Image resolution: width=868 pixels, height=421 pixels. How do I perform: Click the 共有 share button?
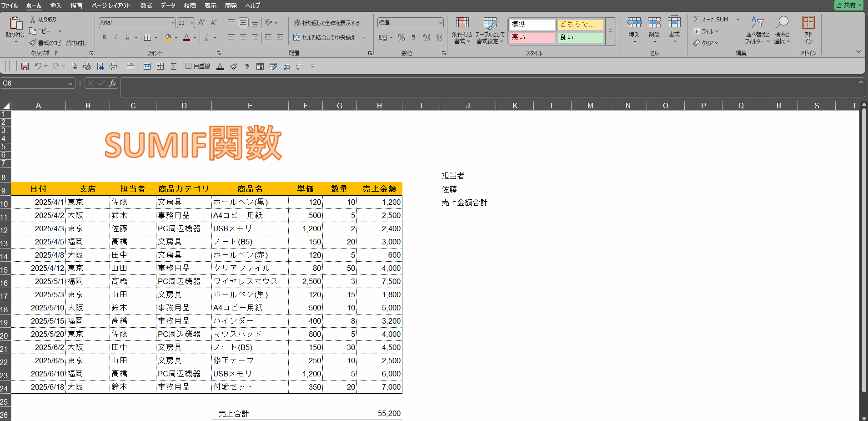pyautogui.click(x=848, y=5)
